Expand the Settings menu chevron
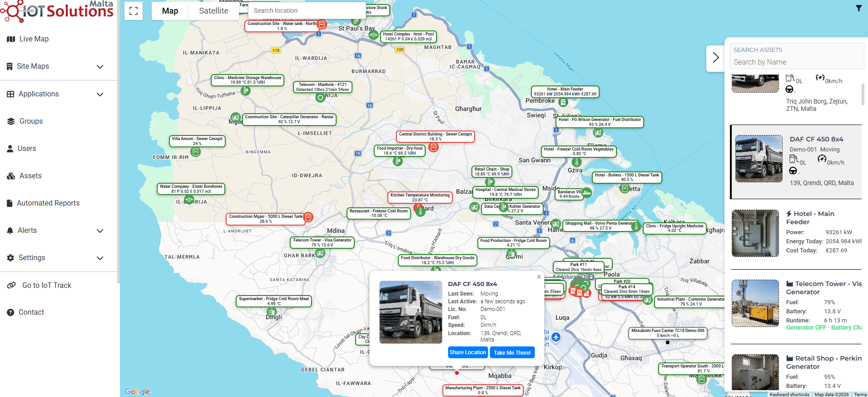The height and width of the screenshot is (397, 868). 100,258
